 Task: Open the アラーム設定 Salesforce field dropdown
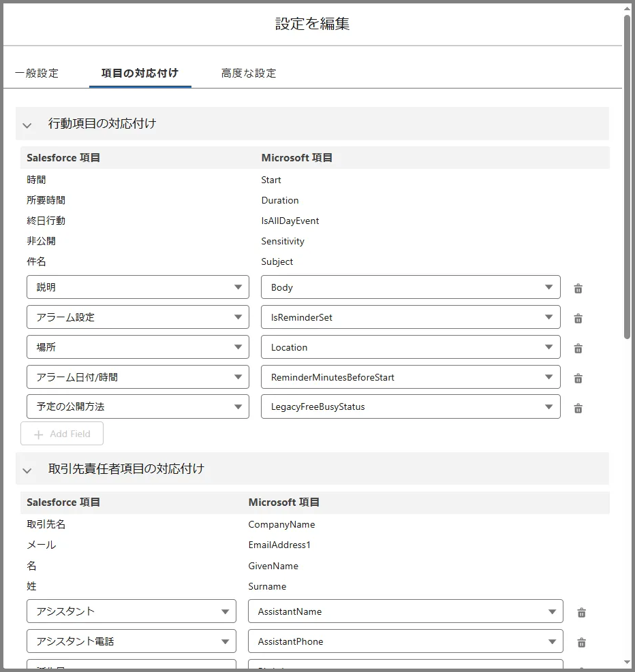[x=138, y=317]
